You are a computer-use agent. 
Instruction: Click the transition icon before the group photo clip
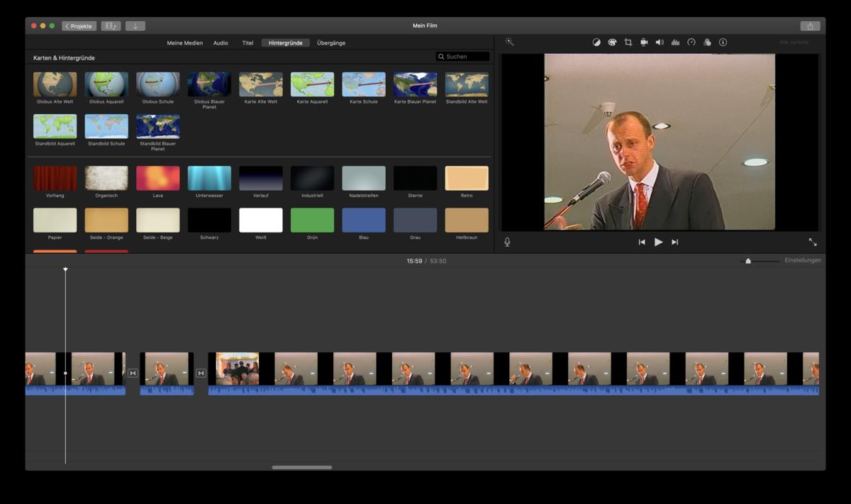(201, 373)
